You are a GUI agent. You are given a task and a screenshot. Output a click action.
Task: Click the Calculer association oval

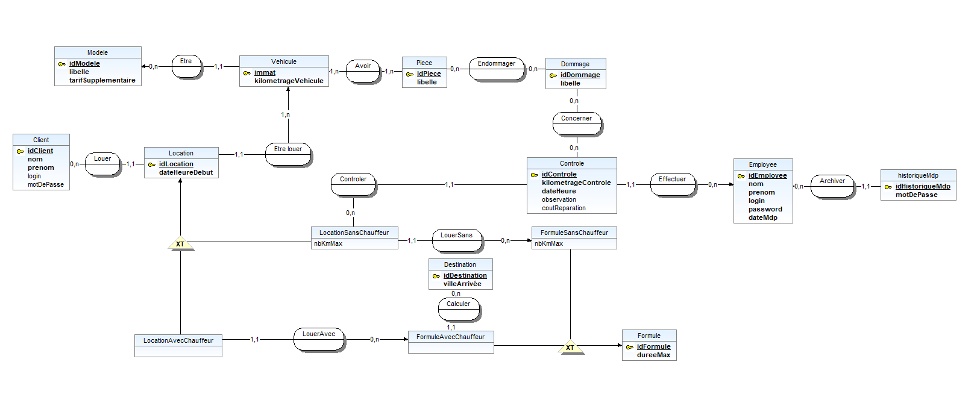click(x=459, y=309)
